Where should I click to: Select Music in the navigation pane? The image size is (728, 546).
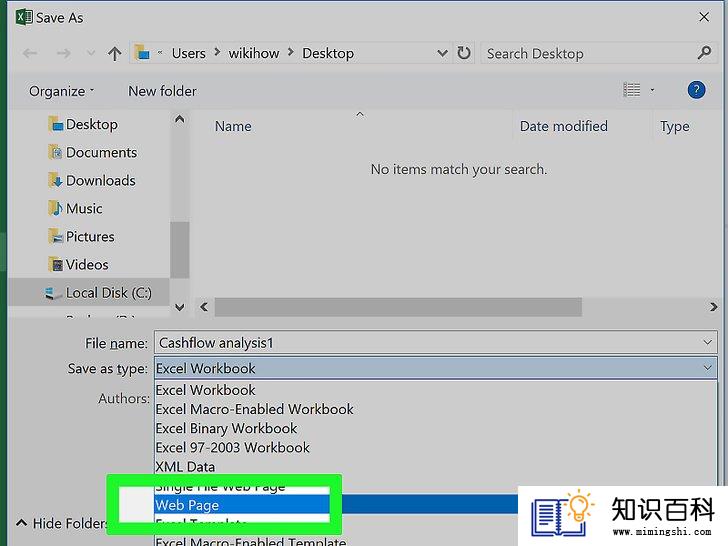click(x=75, y=208)
